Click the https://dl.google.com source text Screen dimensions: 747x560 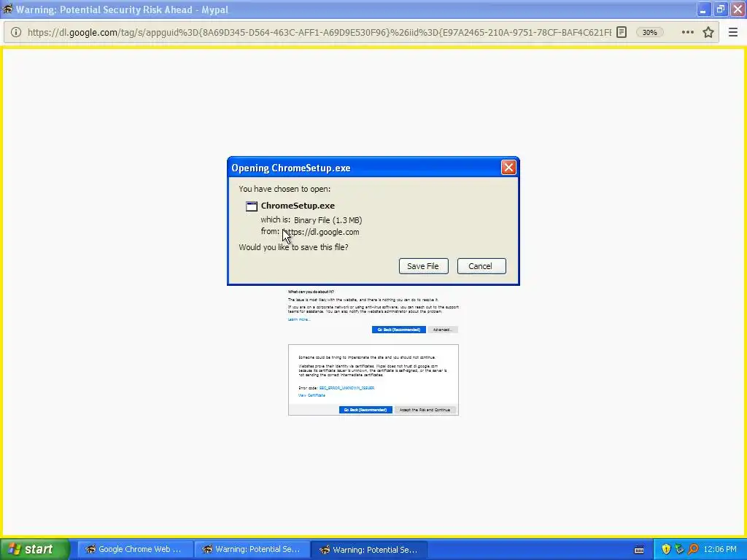pyautogui.click(x=321, y=232)
